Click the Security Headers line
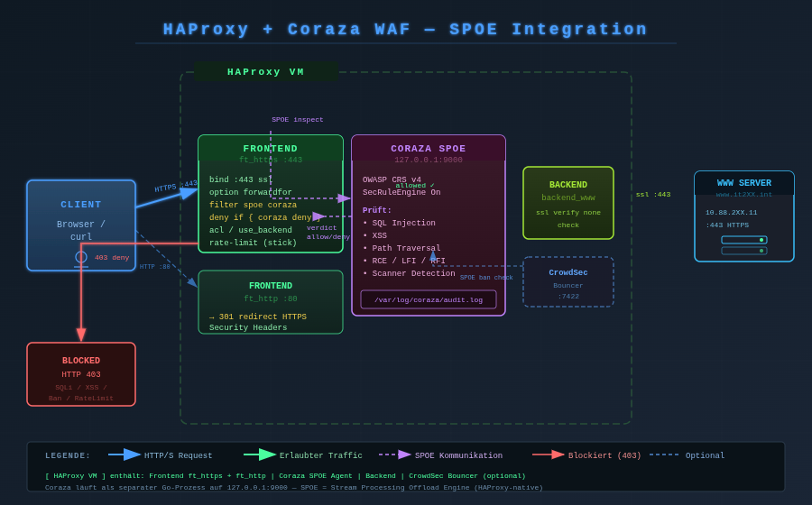 pos(247,327)
